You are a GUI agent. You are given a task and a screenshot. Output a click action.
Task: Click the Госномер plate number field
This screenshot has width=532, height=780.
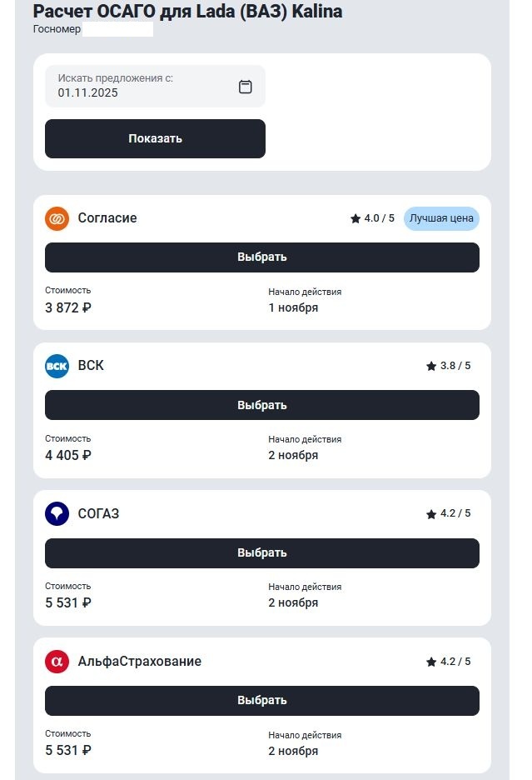[117, 30]
